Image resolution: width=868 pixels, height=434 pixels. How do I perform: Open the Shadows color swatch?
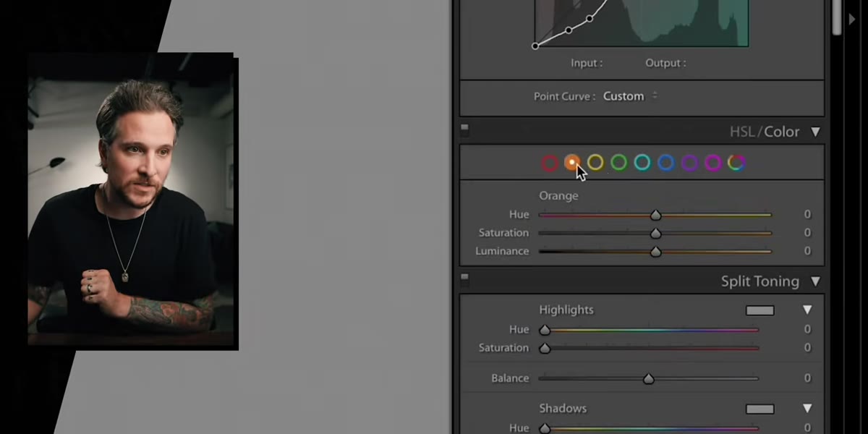[760, 409]
